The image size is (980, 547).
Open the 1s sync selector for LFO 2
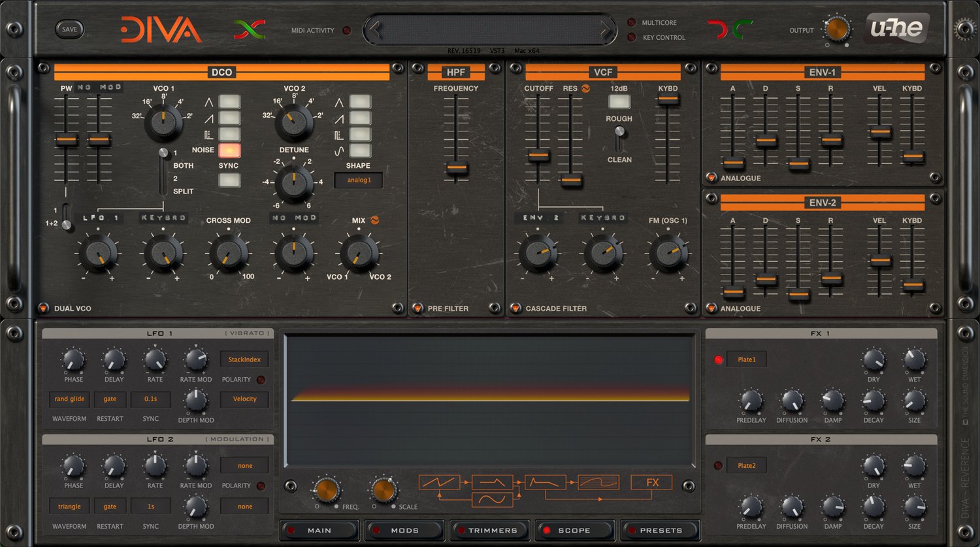click(x=151, y=506)
